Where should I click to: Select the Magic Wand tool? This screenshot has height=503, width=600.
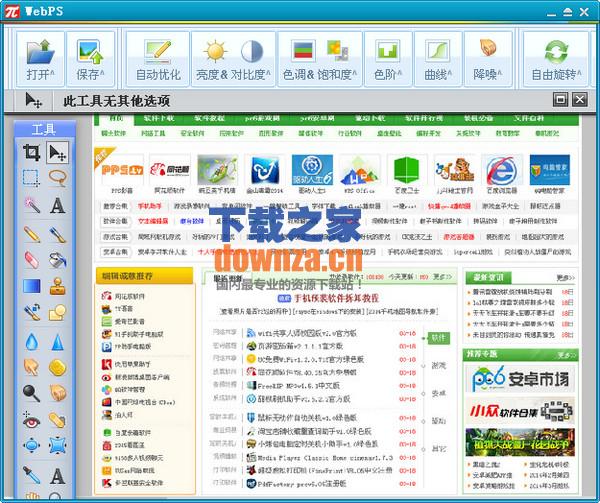click(32, 205)
